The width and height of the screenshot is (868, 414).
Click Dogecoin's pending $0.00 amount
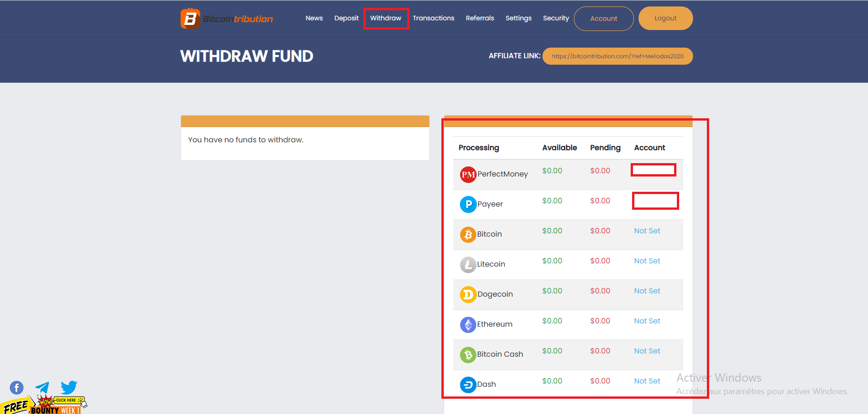pyautogui.click(x=600, y=291)
